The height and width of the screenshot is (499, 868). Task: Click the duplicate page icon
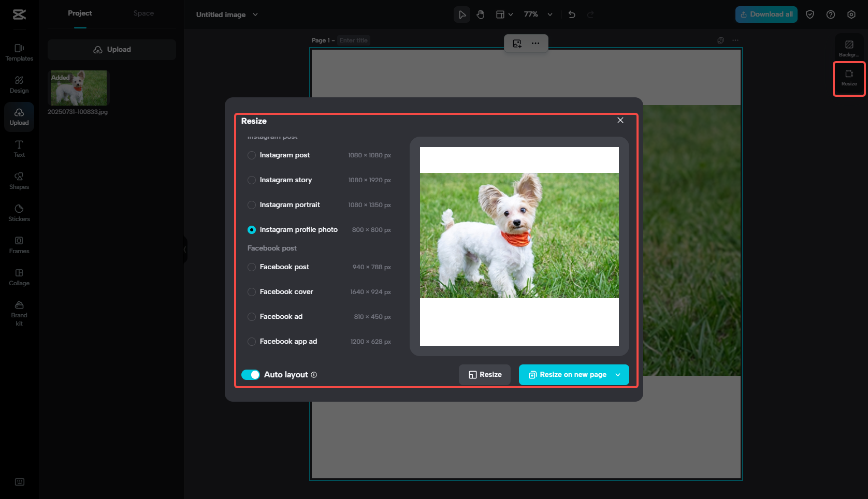pos(720,40)
